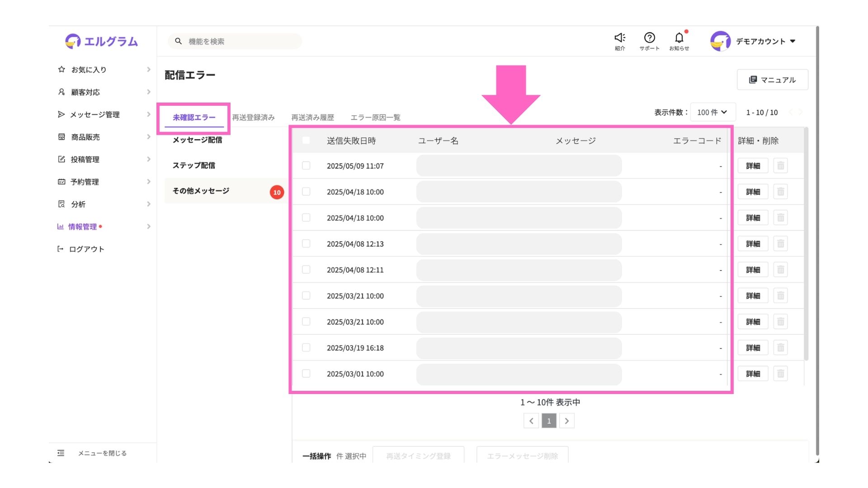Click the エルグラム logo
868x488 pixels.
(102, 41)
